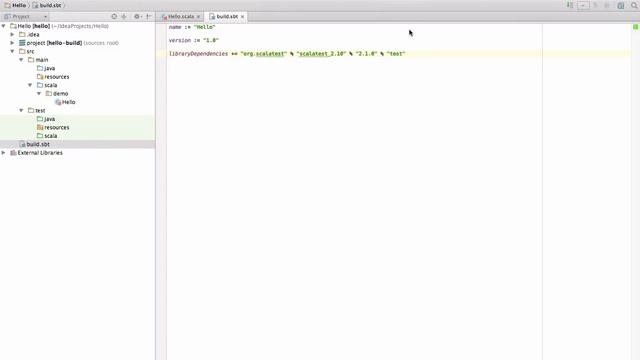
Task: Select the resources folder under main
Action: point(53,77)
